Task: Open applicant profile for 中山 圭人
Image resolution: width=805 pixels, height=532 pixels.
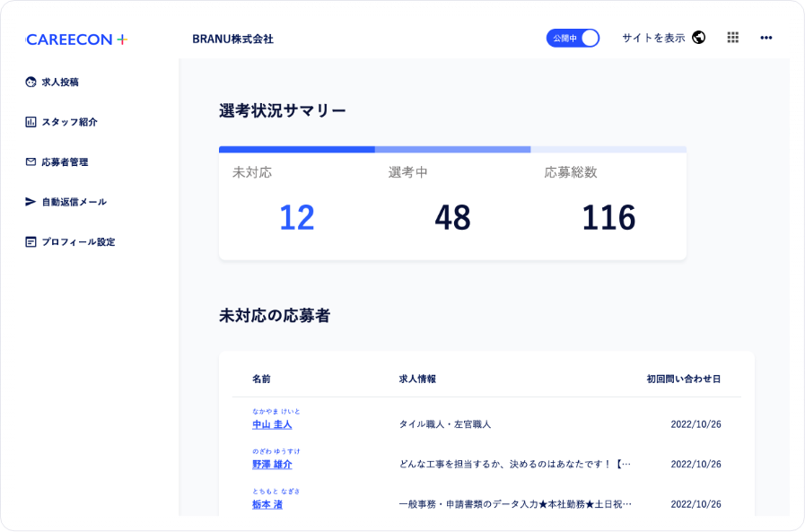Action: tap(270, 423)
